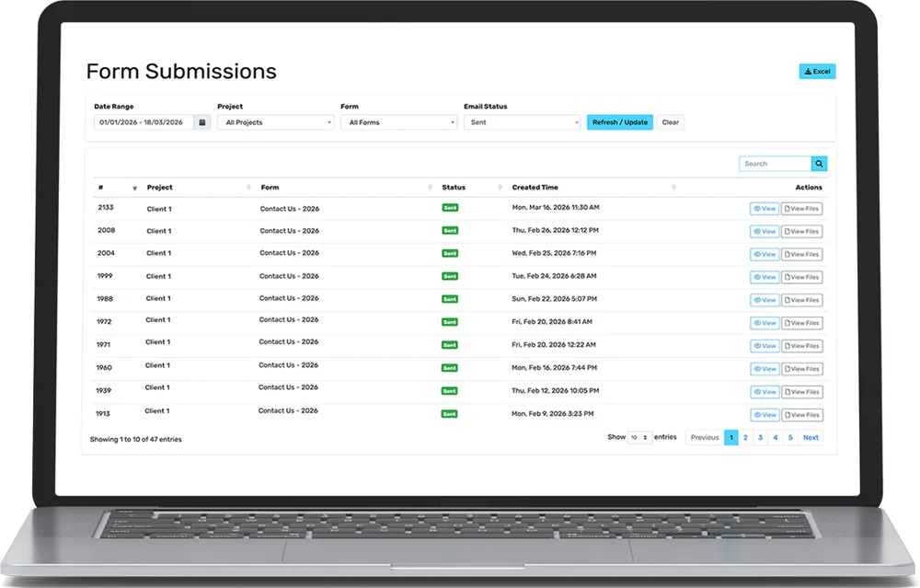View submission 1913

pos(765,415)
